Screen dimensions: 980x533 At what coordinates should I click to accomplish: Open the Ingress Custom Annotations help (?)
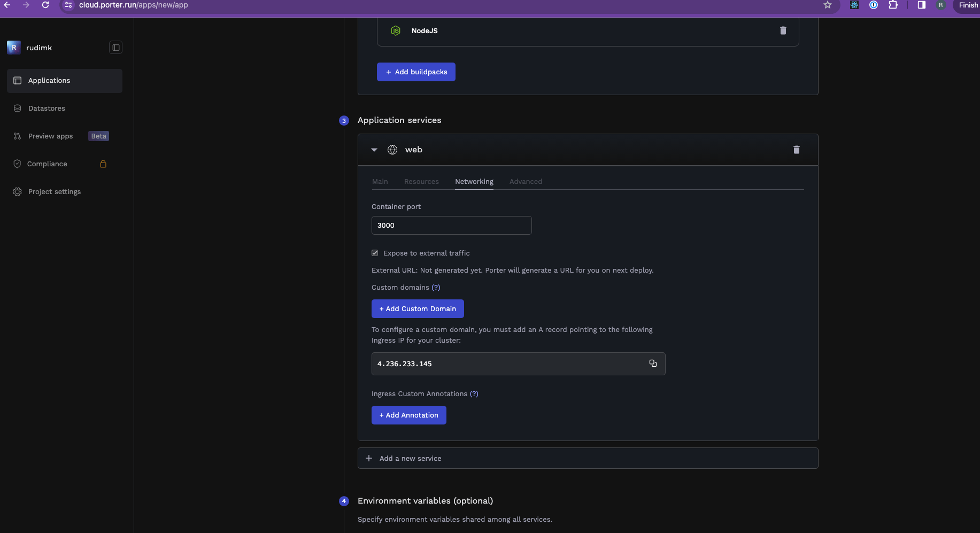click(474, 394)
